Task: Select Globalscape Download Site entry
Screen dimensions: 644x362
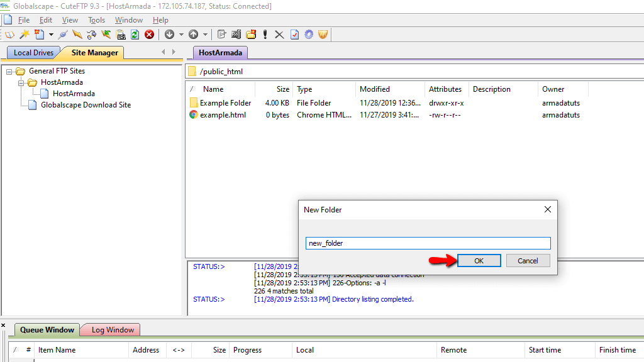Action: click(86, 105)
